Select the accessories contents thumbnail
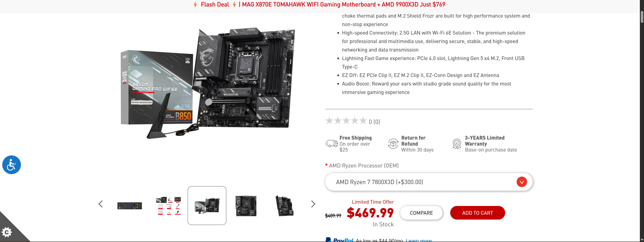Image resolution: width=644 pixels, height=242 pixels. point(168,206)
